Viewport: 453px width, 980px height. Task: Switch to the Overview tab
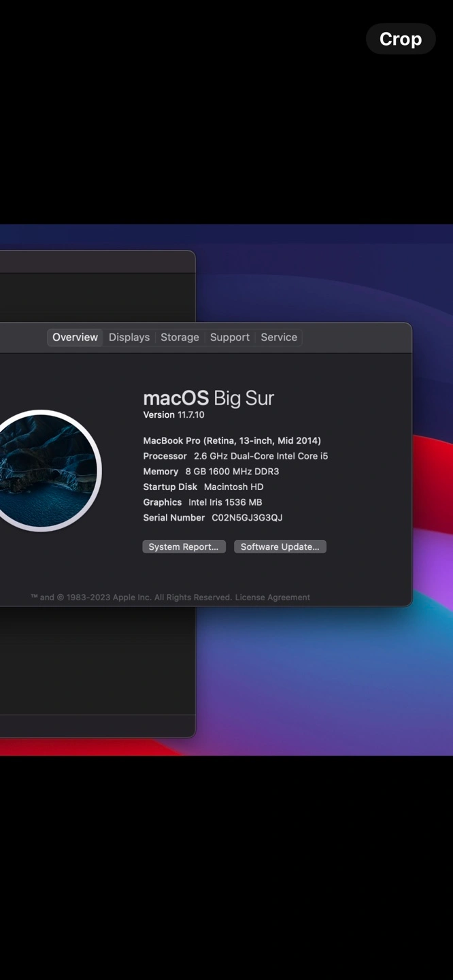[75, 337]
